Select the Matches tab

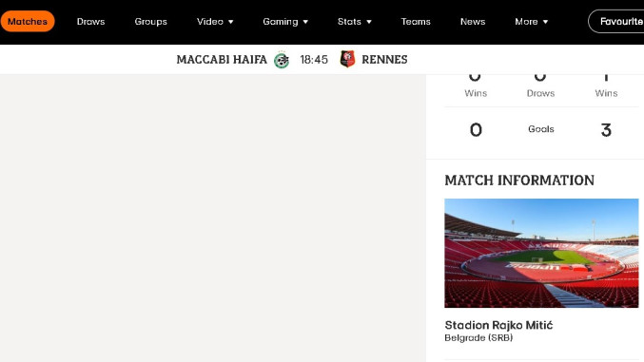click(28, 21)
